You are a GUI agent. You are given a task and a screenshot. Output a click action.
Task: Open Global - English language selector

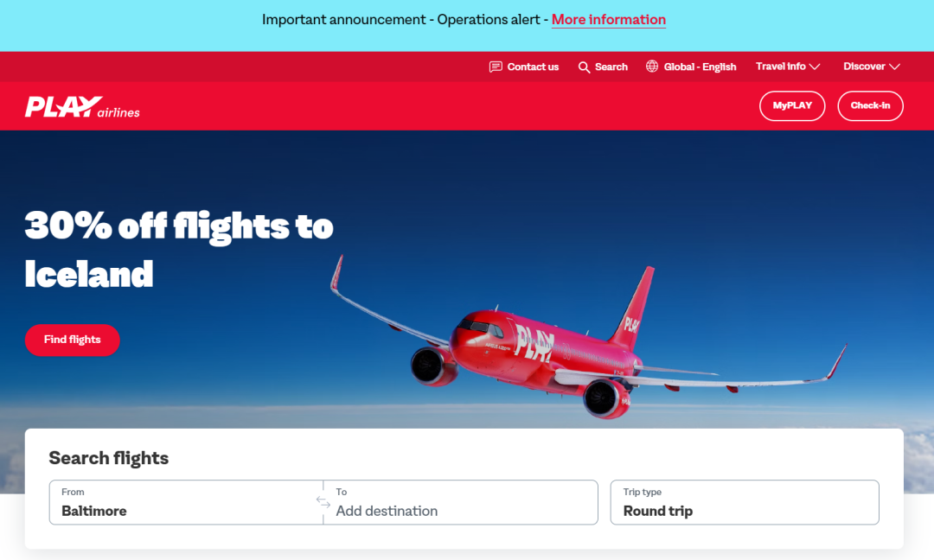[691, 67]
